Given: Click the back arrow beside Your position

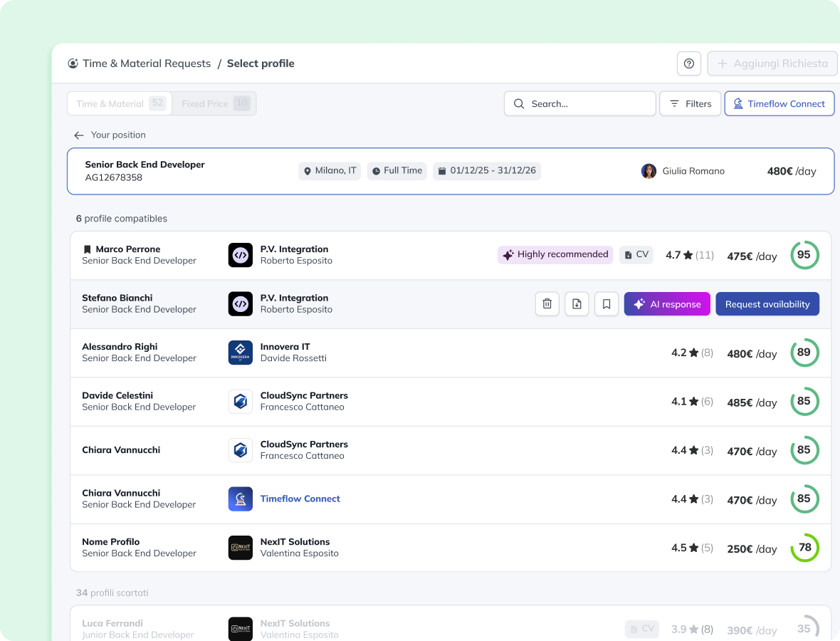Looking at the screenshot, I should (79, 135).
